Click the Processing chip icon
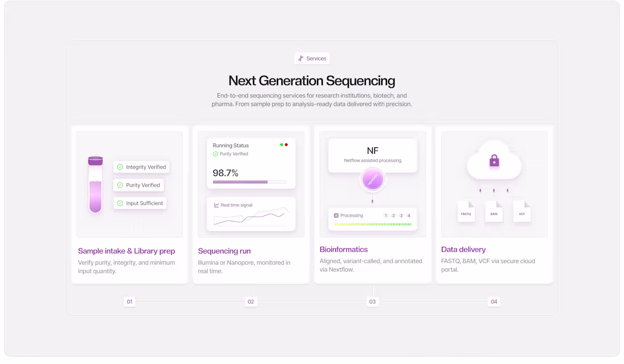The width and height of the screenshot is (624, 364). tap(336, 215)
